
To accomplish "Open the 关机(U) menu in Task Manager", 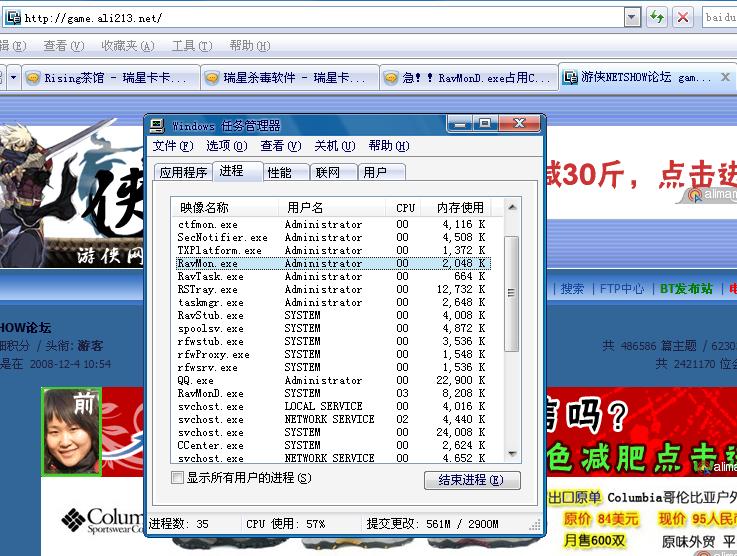I will 335,146.
